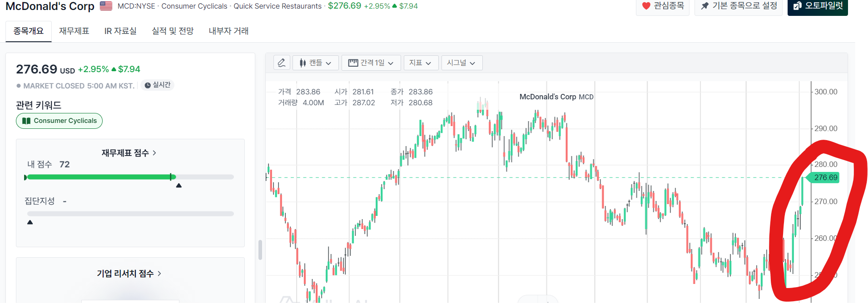Click the 276.69 current price label on axis
Viewport: 868px width, 303px height.
point(824,177)
